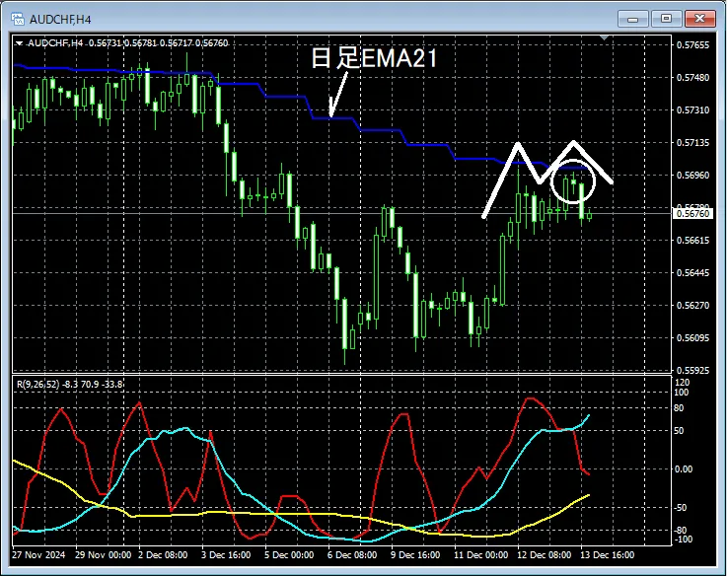
Task: Click the 3 Dec 16:00 time label
Action: (226, 555)
